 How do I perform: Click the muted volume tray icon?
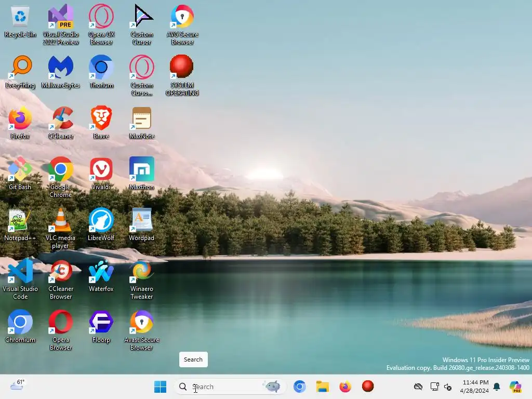(x=448, y=387)
